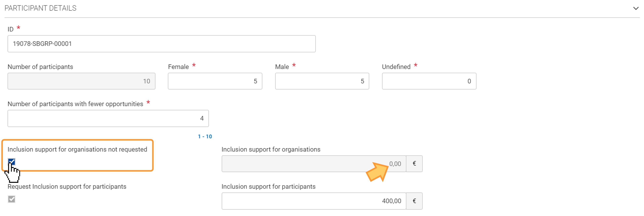The height and width of the screenshot is (216, 644).
Task: Edit the Undefined participants count field
Action: tap(429, 81)
